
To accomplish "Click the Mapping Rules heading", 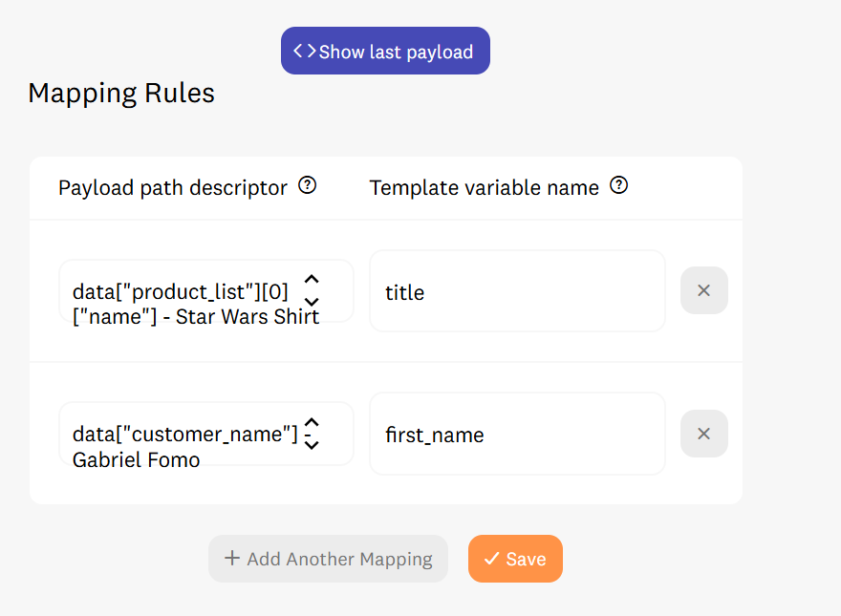I will coord(121,93).
